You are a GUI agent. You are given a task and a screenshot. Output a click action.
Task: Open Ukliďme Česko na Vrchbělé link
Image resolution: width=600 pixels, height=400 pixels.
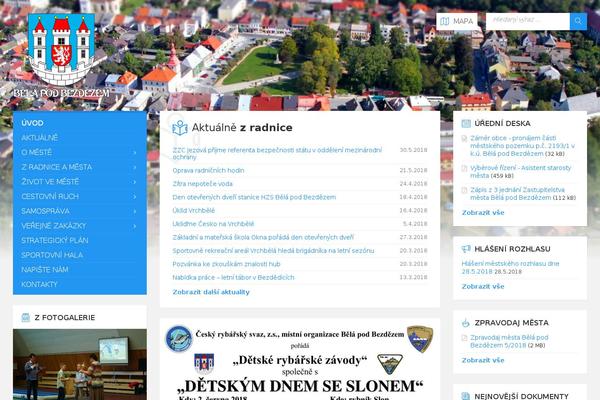[213, 224]
